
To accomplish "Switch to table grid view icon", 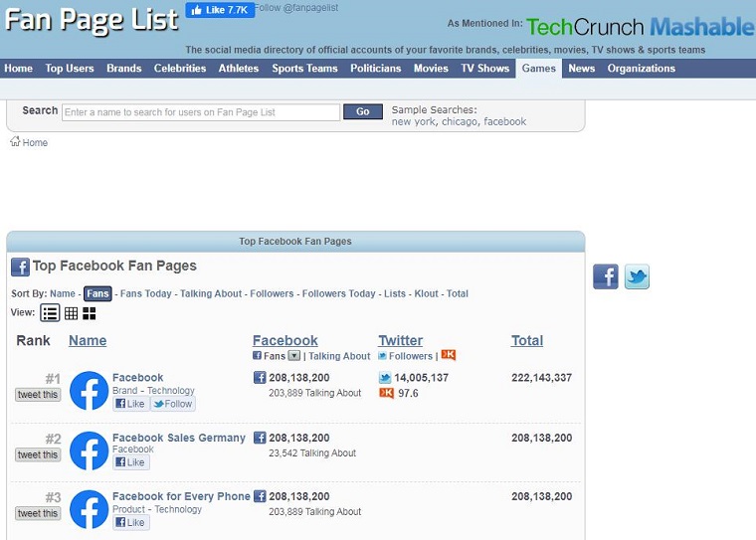I will pyautogui.click(x=71, y=313).
